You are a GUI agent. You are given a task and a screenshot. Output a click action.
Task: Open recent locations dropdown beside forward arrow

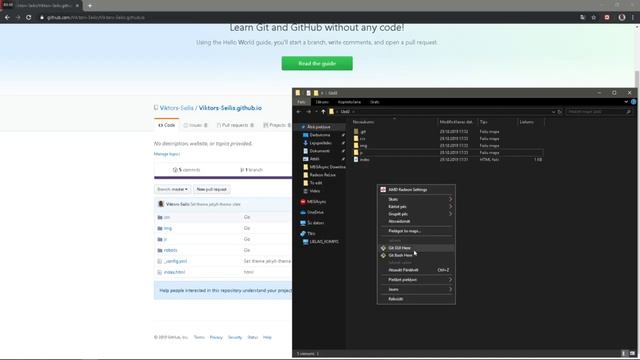[x=316, y=111]
